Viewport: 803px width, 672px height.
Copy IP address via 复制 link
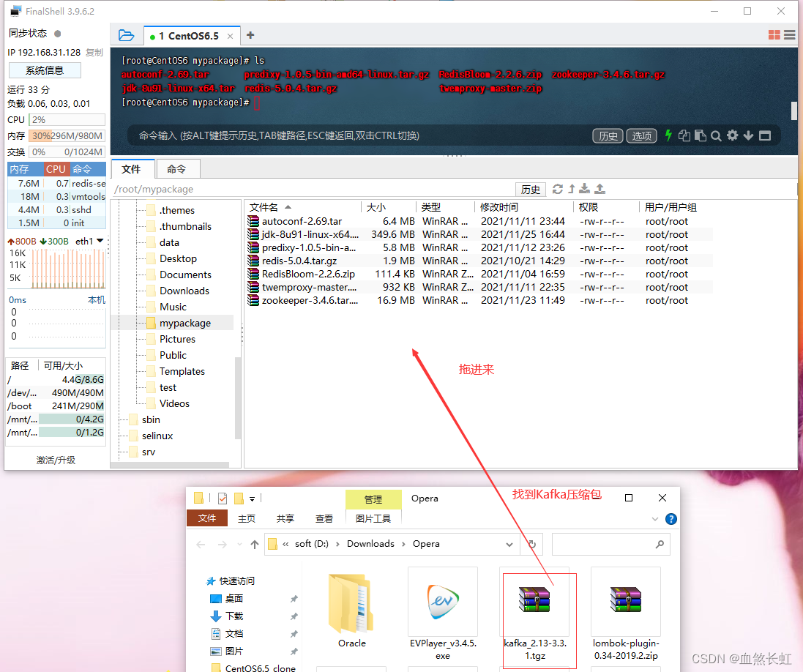pos(94,52)
